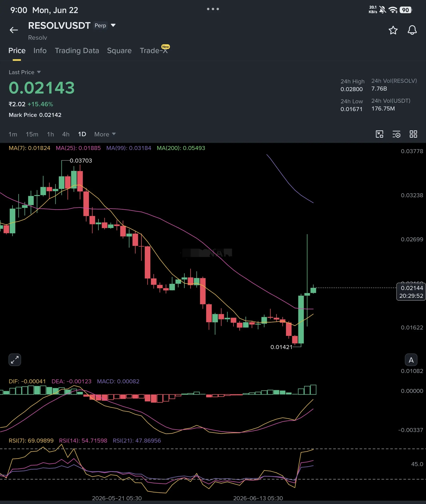Open the four-square grid layout icon
Image resolution: width=426 pixels, height=504 pixels.
coord(413,134)
